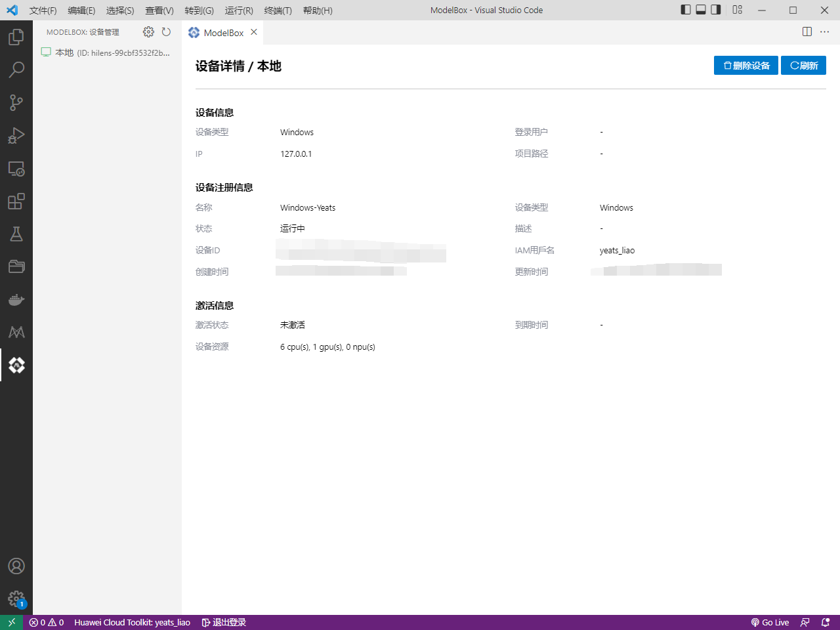The width and height of the screenshot is (840, 630).
Task: Select the 本地 device in the tree
Action: click(x=107, y=52)
